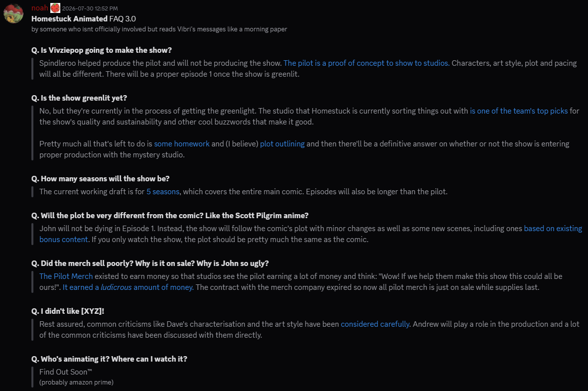
Task: Click the 'How many seasons will the show be?' heading
Action: [x=101, y=178]
